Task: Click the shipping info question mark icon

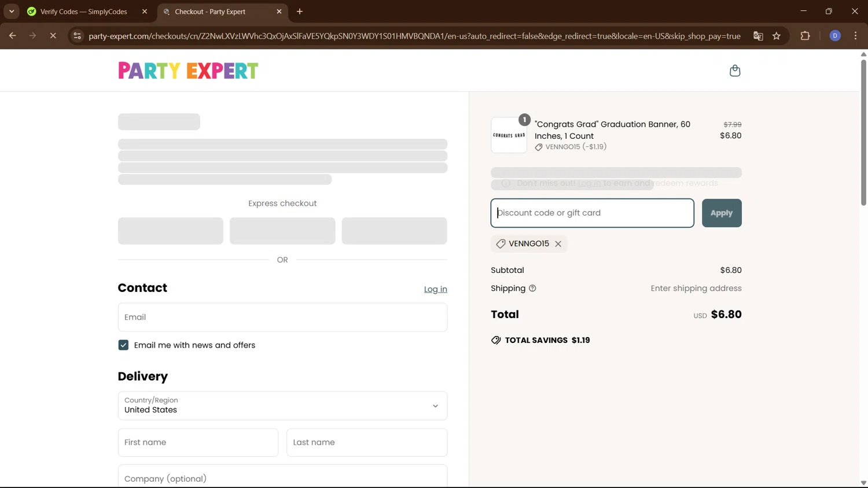Action: tap(532, 289)
